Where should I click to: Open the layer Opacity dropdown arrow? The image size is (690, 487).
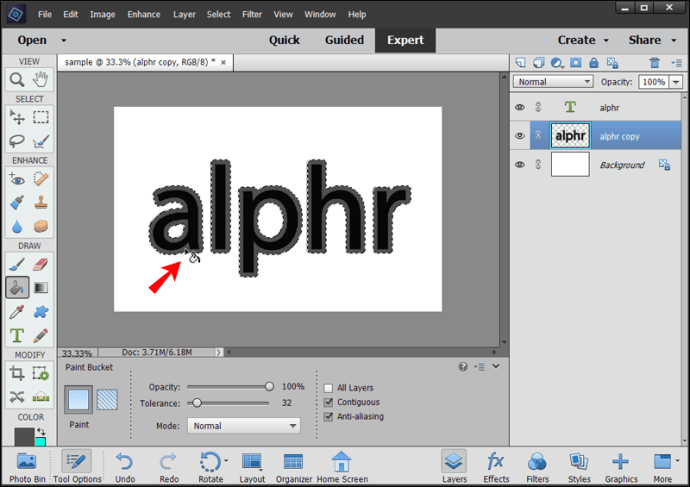[676, 82]
